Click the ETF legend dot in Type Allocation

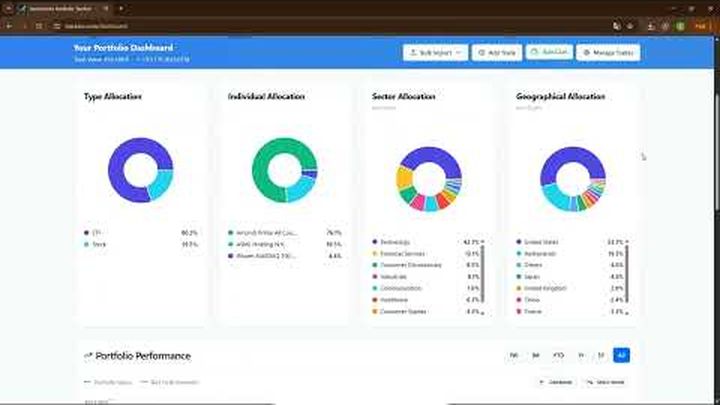coord(87,232)
